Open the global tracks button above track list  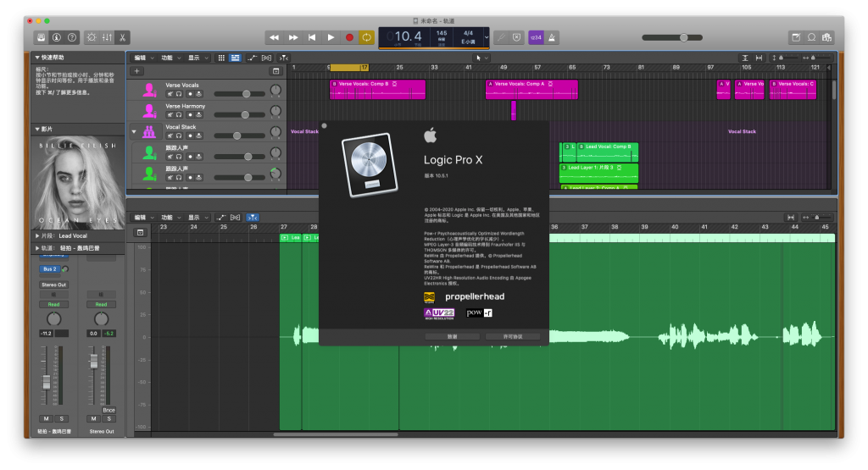click(x=275, y=71)
